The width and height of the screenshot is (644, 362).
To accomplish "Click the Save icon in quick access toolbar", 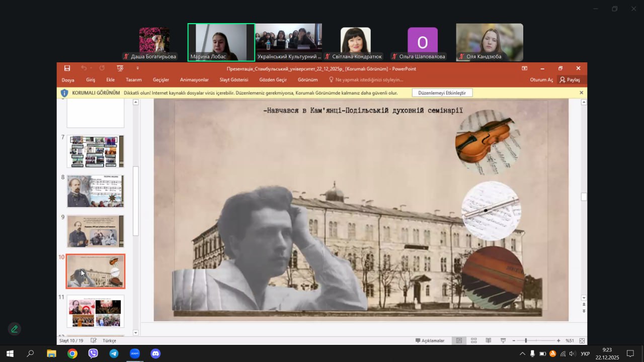I will click(67, 68).
